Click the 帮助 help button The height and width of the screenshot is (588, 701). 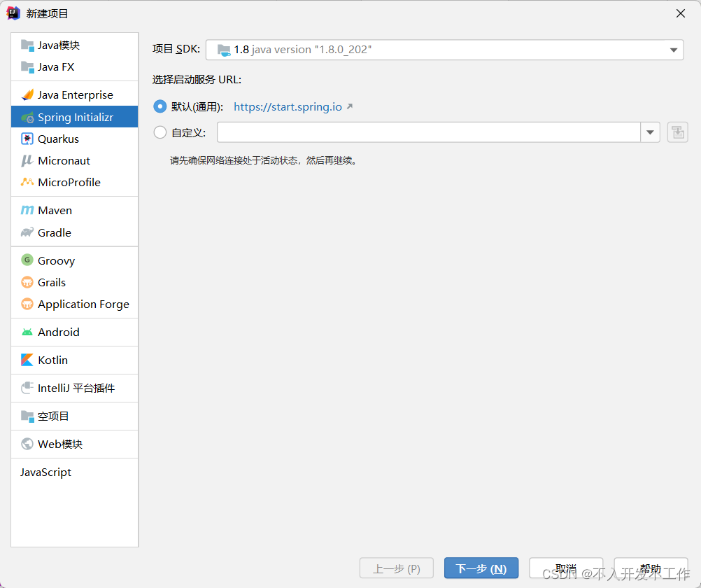pyautogui.click(x=651, y=568)
